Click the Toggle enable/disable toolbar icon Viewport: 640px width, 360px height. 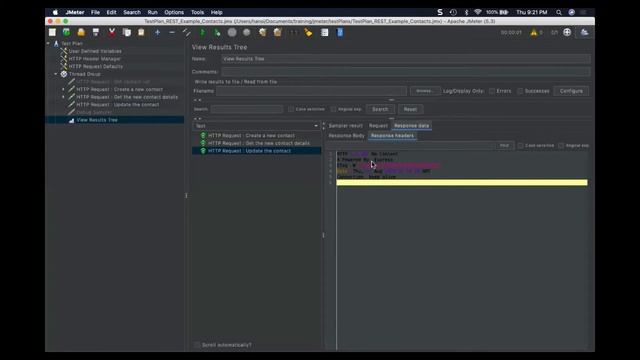(187, 32)
